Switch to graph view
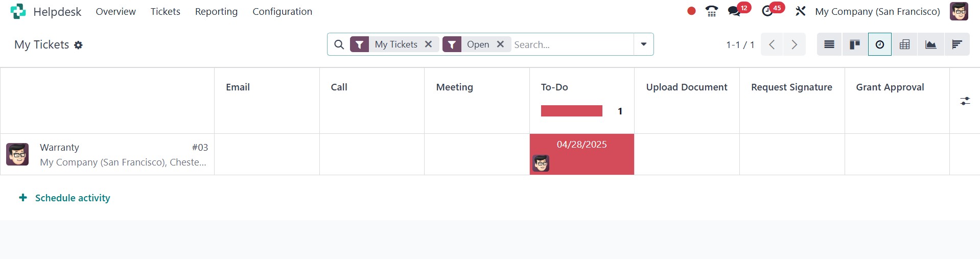 coord(930,44)
